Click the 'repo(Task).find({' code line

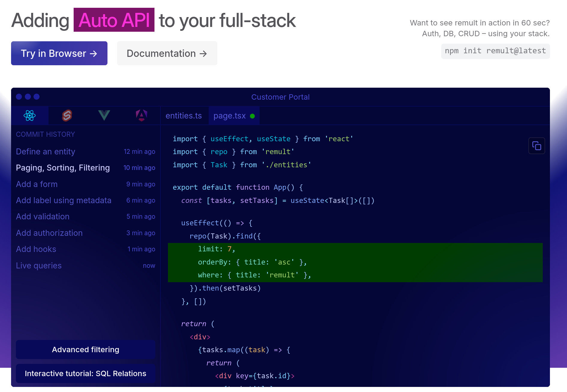click(225, 236)
